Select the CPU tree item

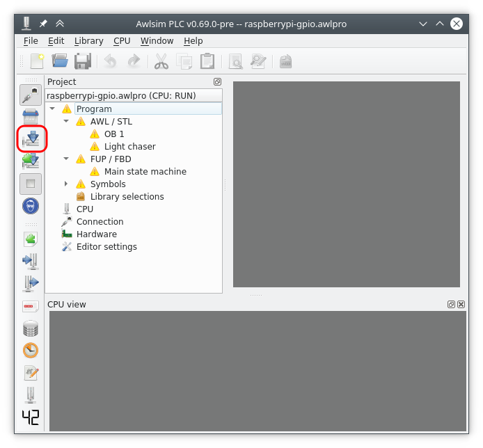(x=85, y=209)
